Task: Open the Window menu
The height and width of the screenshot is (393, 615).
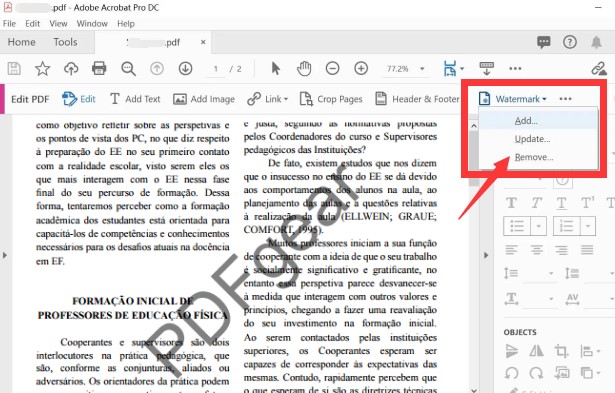Action: click(x=92, y=24)
